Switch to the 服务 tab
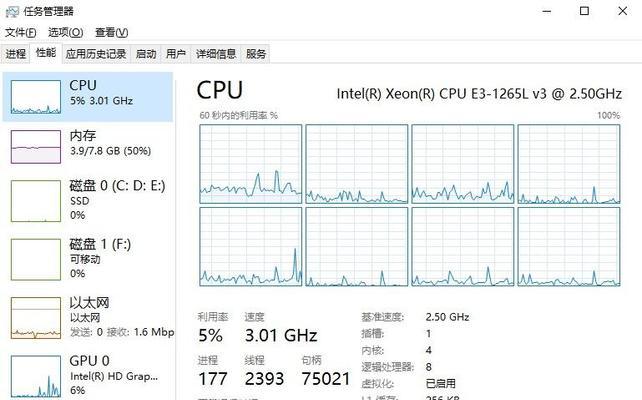This screenshot has width=642, height=400. [x=256, y=54]
